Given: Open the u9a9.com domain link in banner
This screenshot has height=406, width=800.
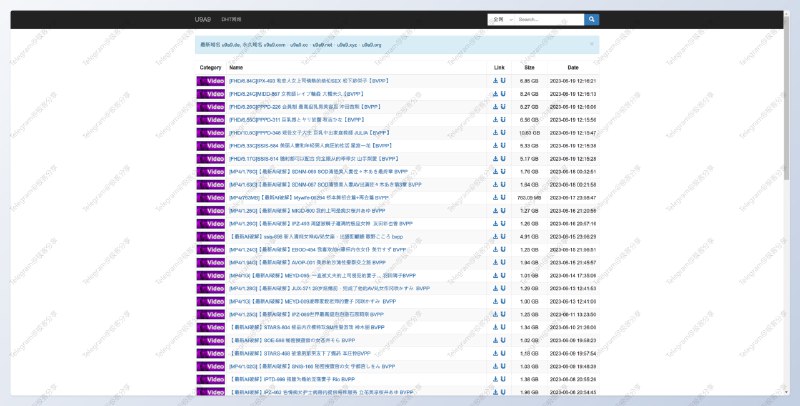Looking at the screenshot, I should click(276, 45).
